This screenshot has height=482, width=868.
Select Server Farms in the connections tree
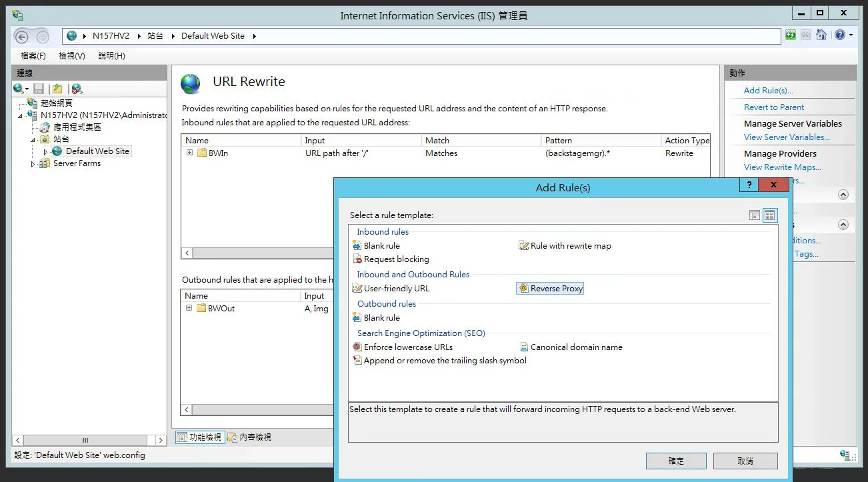tap(77, 163)
